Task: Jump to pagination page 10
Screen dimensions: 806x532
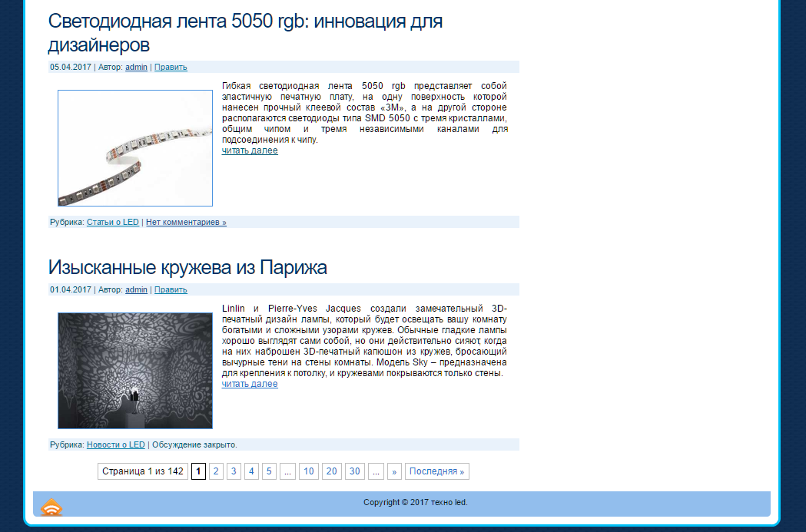Action: click(x=308, y=471)
